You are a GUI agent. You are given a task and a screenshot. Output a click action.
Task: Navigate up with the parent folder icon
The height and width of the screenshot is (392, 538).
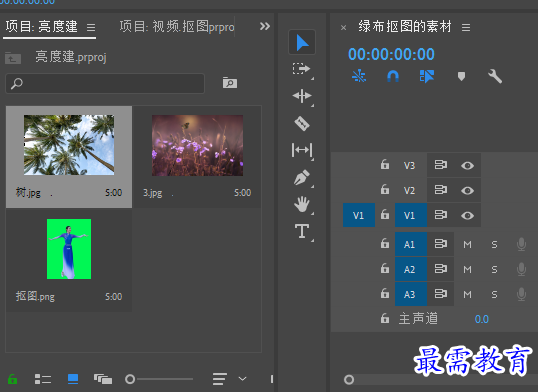pyautogui.click(x=13, y=58)
